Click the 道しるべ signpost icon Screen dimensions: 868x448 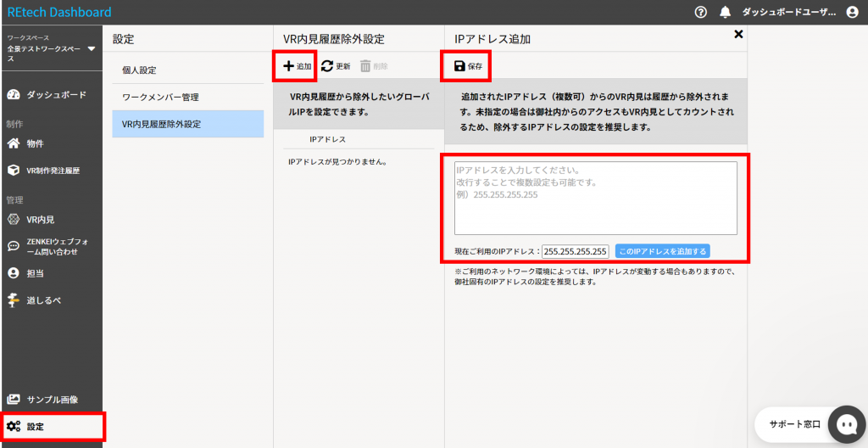[x=14, y=300]
